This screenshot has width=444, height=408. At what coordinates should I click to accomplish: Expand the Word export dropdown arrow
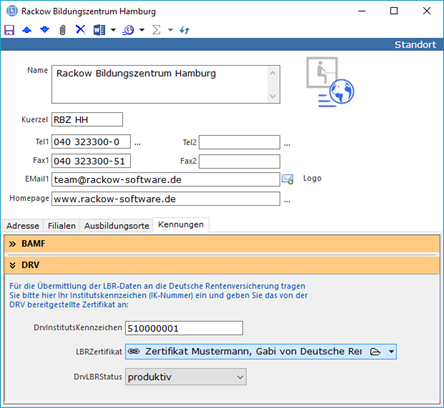point(113,30)
